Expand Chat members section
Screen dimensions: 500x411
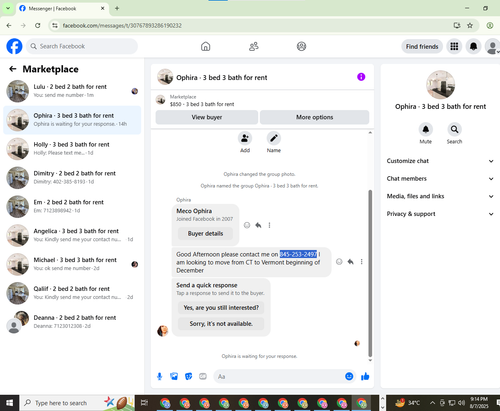click(440, 179)
